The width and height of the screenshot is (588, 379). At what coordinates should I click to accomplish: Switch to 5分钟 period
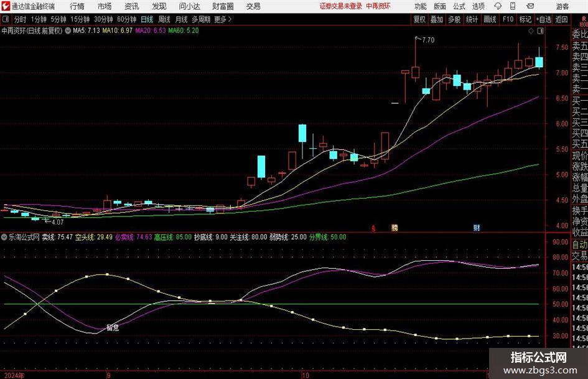pos(58,19)
